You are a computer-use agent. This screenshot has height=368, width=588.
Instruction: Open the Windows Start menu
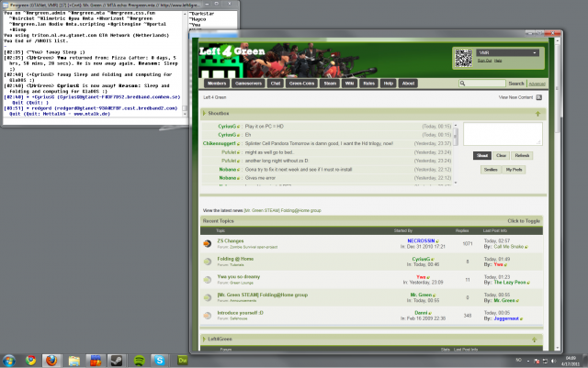coord(9,361)
